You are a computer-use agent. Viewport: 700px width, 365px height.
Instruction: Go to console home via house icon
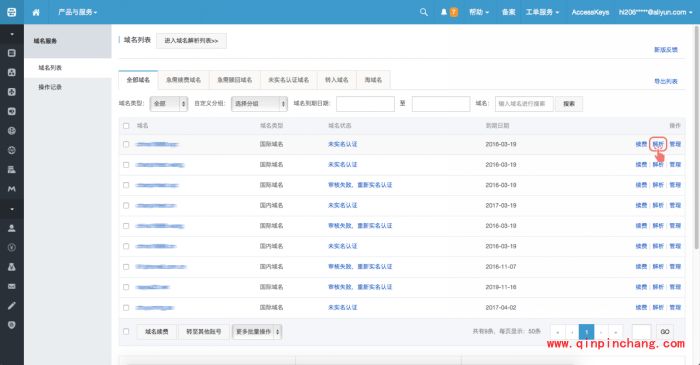36,12
